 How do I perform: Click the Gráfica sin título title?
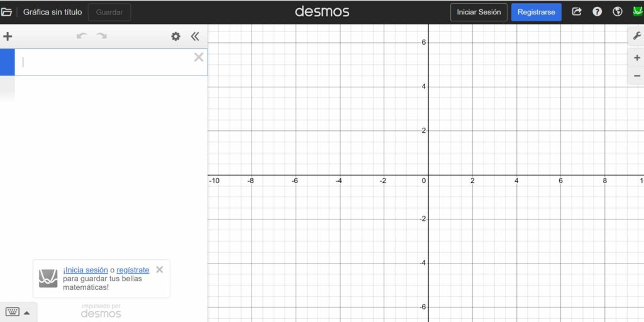(53, 13)
